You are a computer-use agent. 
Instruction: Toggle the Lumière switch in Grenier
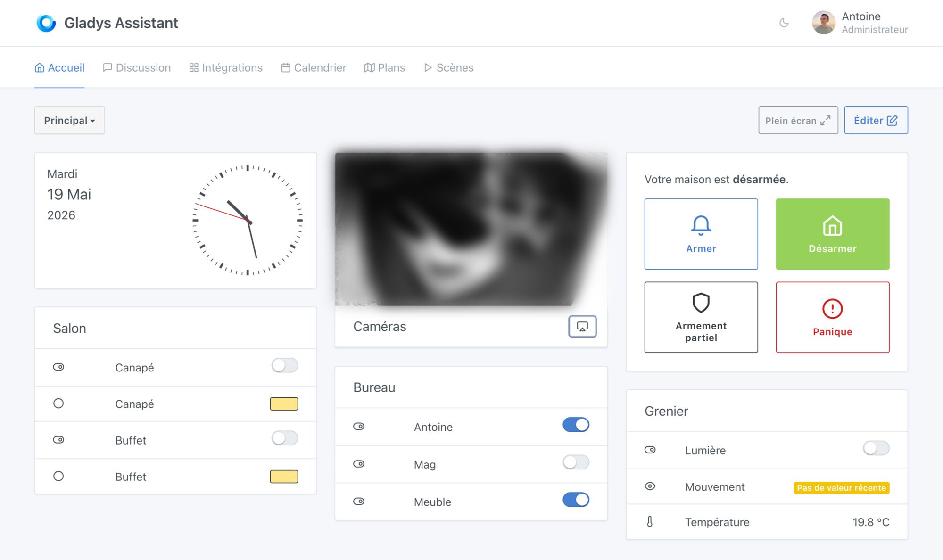pyautogui.click(x=876, y=448)
